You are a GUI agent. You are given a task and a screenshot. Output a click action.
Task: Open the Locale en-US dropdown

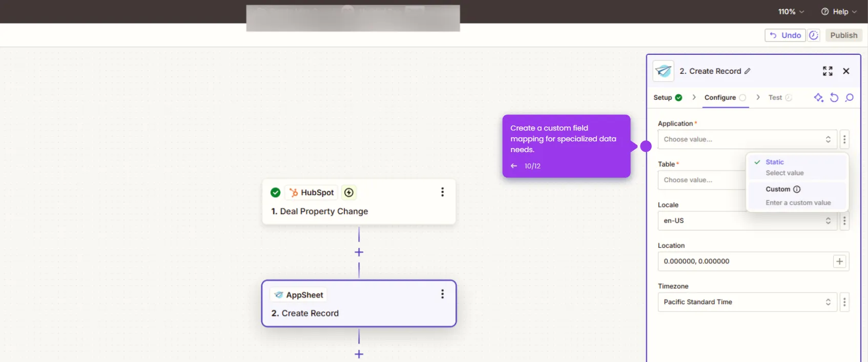[x=747, y=221]
